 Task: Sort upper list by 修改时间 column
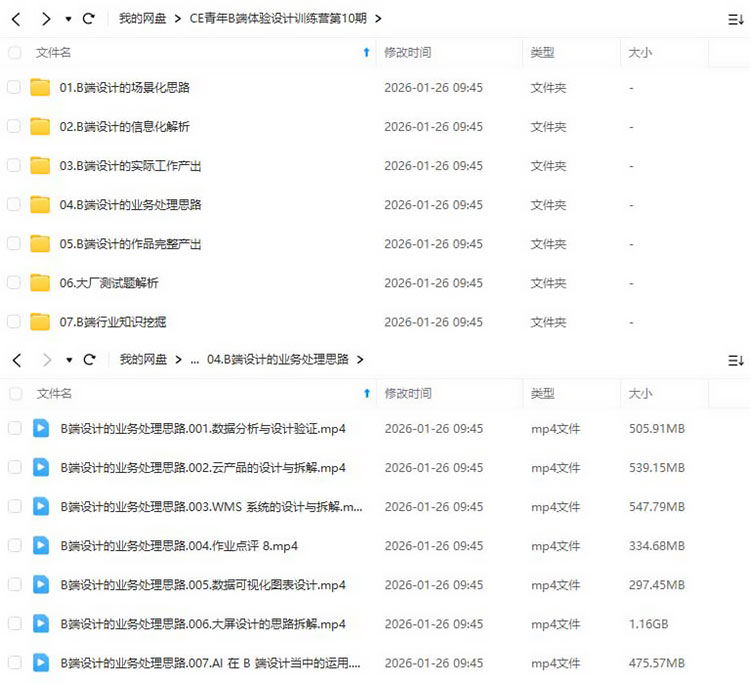408,52
